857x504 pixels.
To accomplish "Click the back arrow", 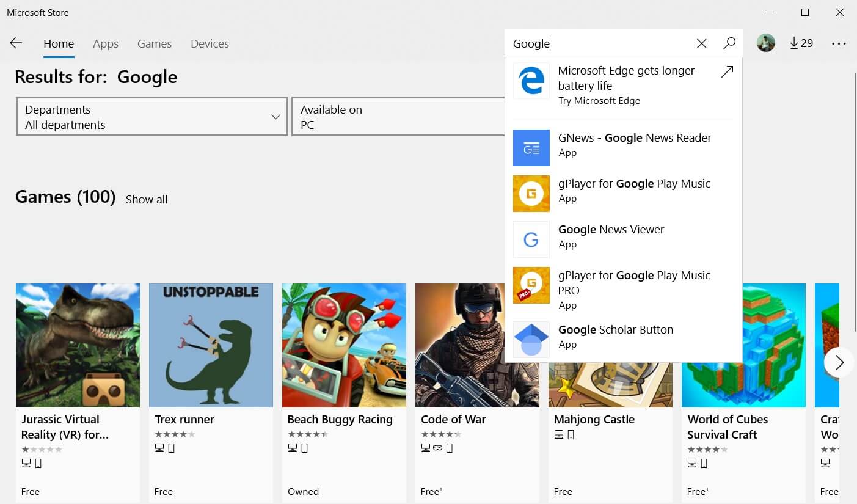I will [16, 43].
